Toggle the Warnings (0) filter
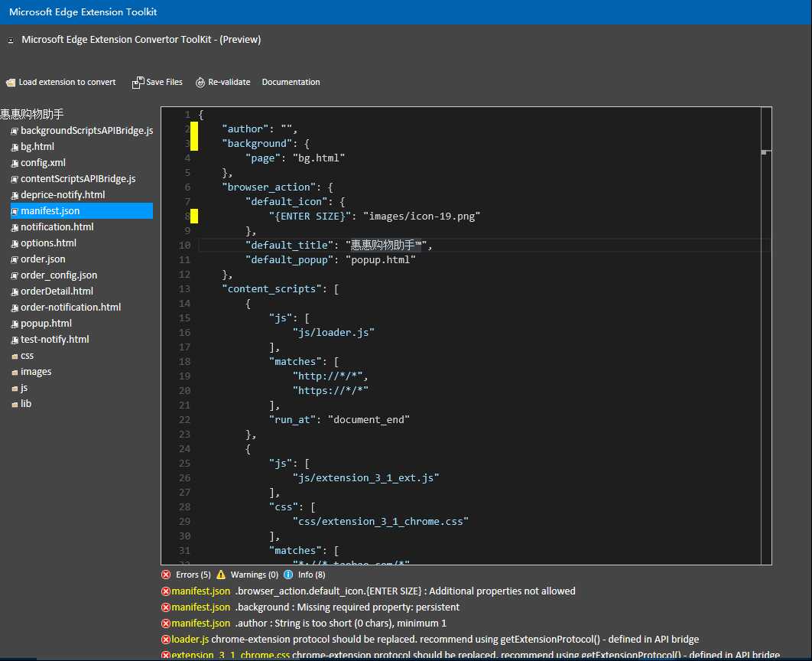The width and height of the screenshot is (812, 661). click(x=255, y=575)
